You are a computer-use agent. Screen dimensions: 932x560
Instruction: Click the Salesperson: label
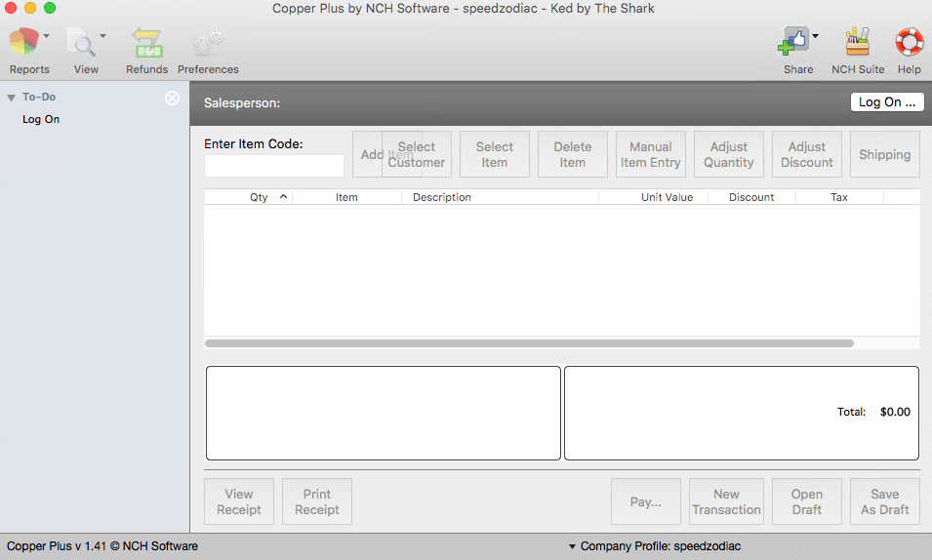click(242, 102)
